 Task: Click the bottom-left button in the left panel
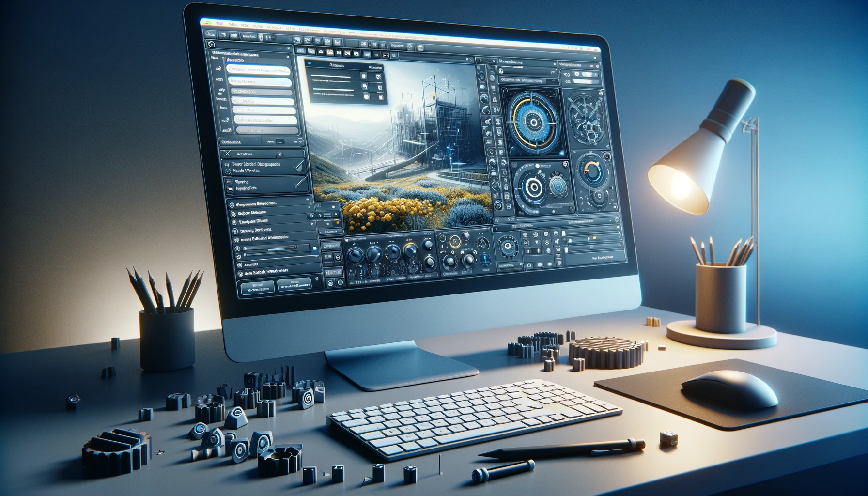coord(257,288)
